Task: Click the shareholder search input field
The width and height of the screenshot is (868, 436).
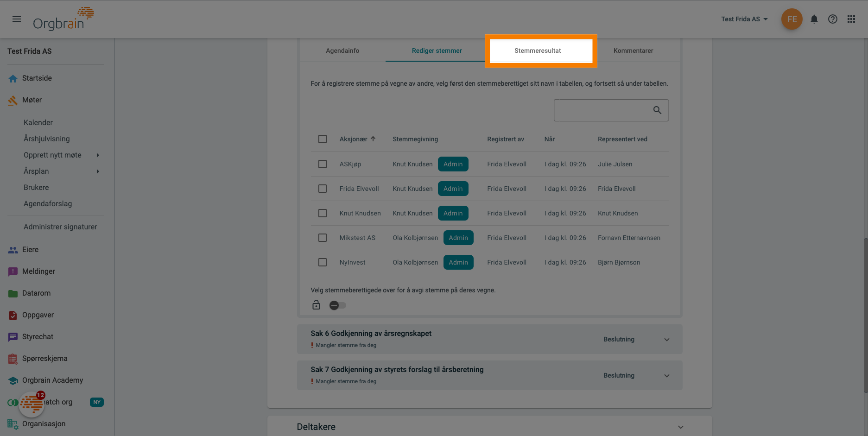Action: point(602,110)
